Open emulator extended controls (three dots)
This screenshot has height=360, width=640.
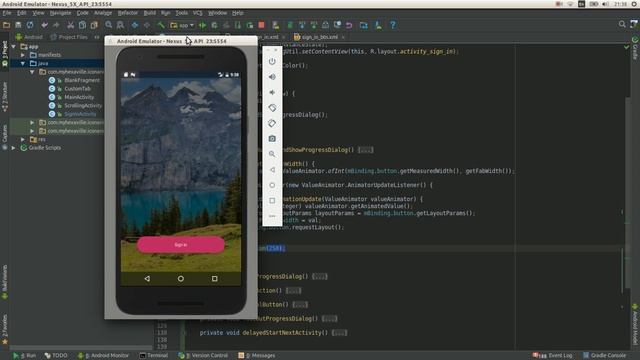point(272,216)
